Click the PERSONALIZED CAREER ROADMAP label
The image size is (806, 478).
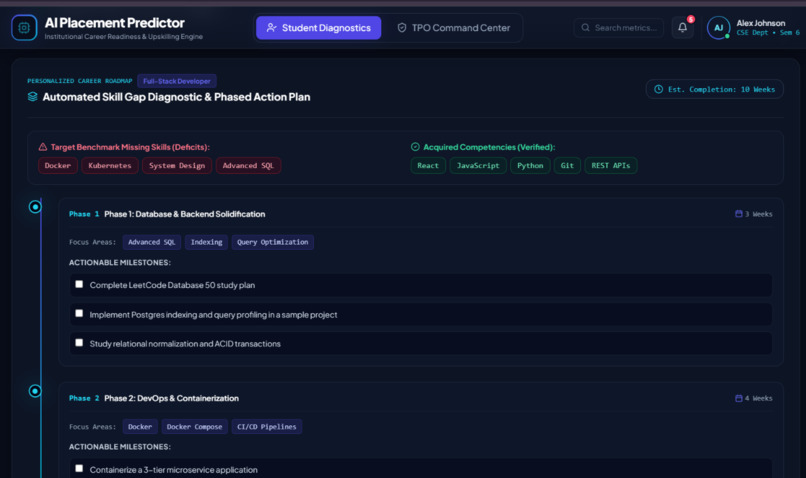coord(80,81)
